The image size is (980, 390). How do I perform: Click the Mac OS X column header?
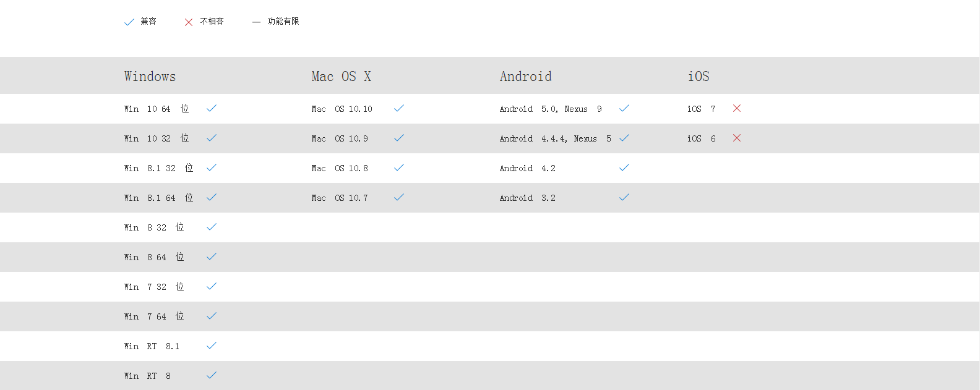point(342,76)
